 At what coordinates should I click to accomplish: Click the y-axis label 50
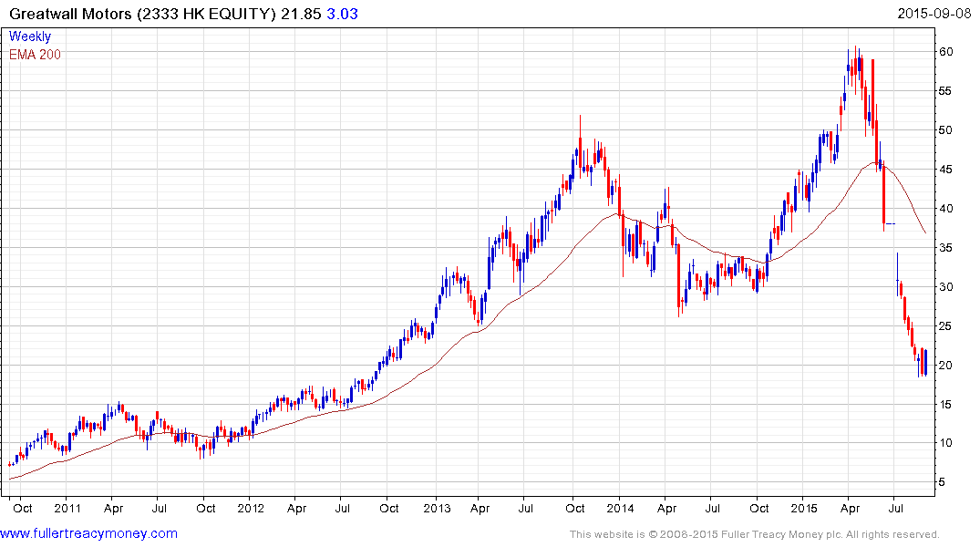pyautogui.click(x=946, y=130)
